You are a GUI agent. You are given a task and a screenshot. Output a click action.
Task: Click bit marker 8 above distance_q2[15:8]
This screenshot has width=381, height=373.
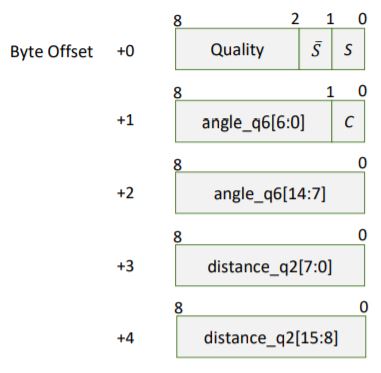point(178,308)
